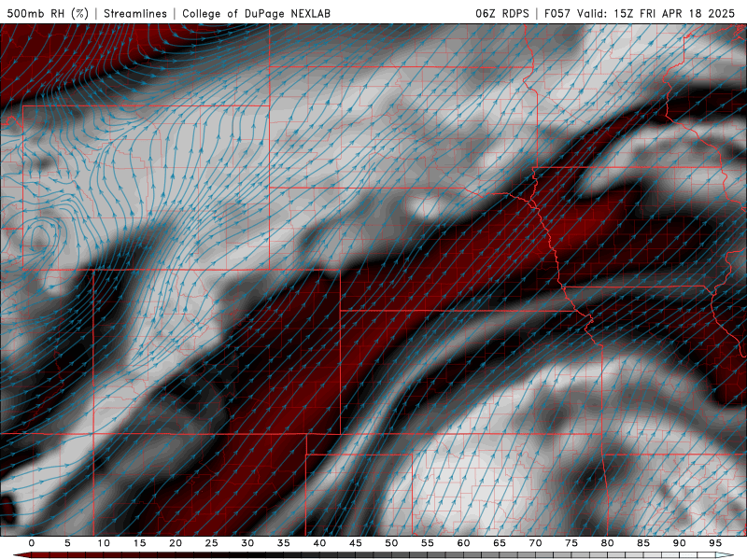Click the colorbar value label 0

32,543
